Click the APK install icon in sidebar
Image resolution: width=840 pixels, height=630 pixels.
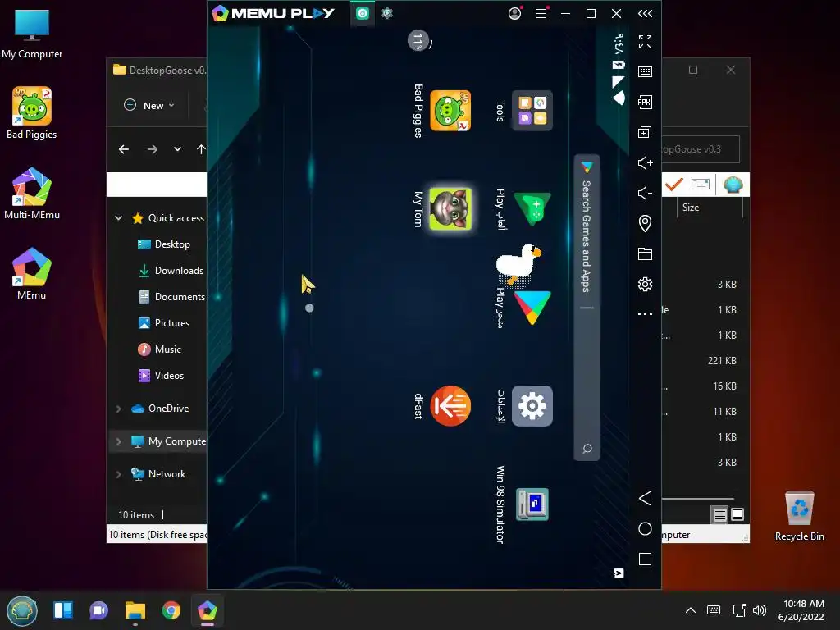click(645, 102)
